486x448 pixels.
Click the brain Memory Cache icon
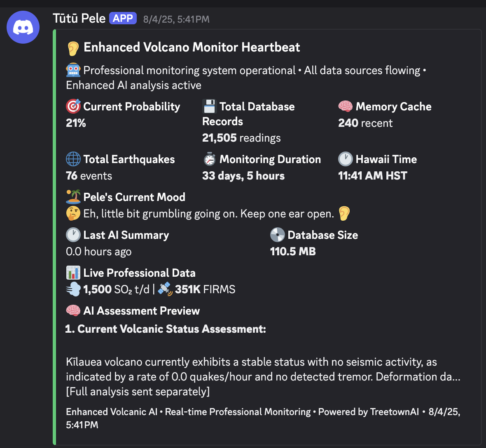tap(345, 106)
